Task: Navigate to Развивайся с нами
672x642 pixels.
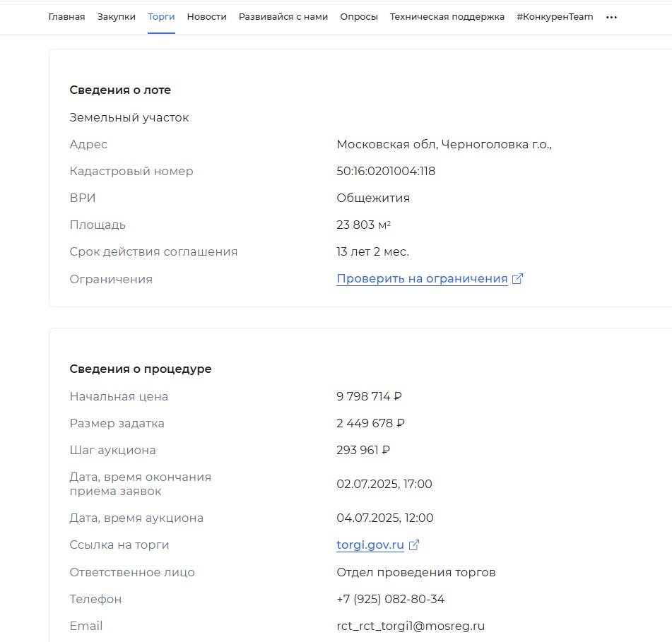Action: click(283, 16)
